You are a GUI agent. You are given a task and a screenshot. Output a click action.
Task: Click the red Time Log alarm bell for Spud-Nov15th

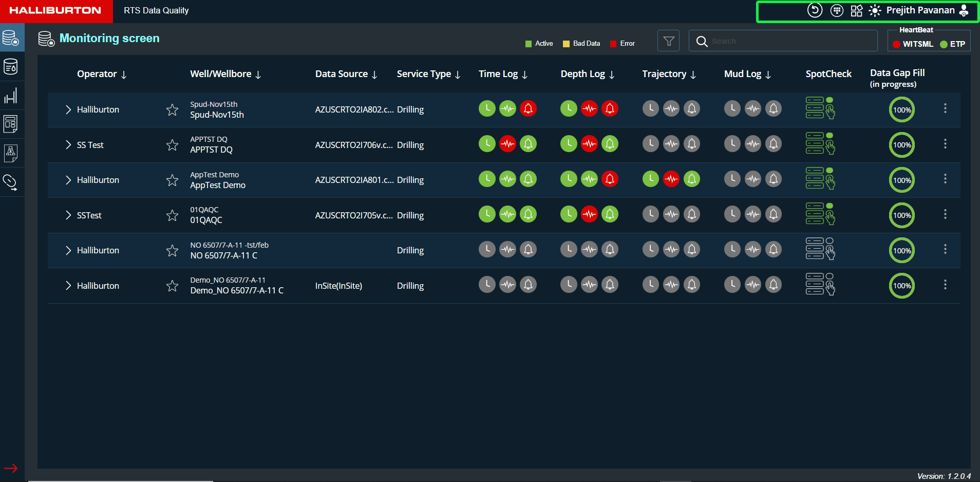click(528, 109)
